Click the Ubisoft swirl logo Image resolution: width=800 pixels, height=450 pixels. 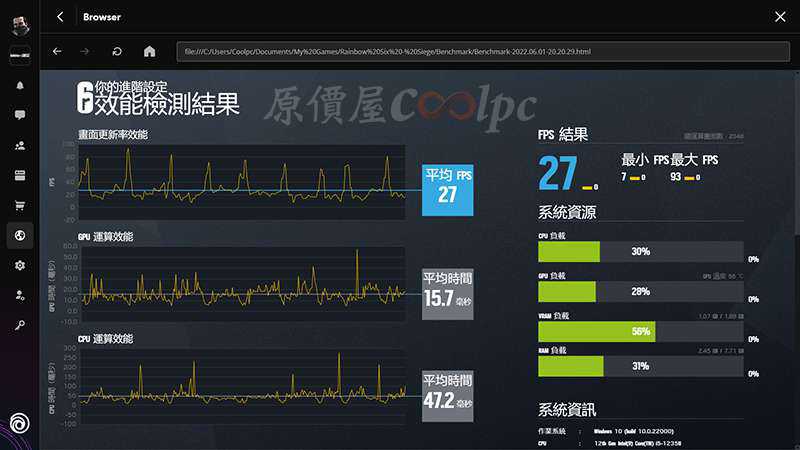coord(20,423)
